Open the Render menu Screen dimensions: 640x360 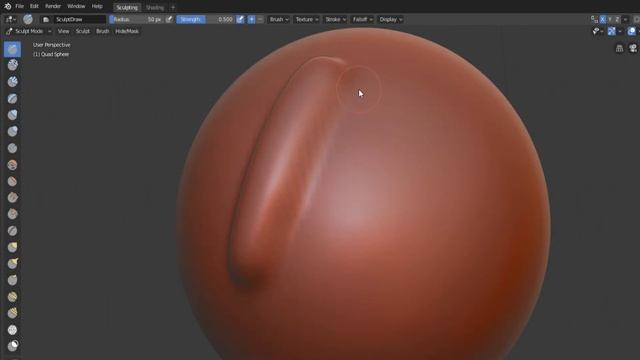pos(53,7)
